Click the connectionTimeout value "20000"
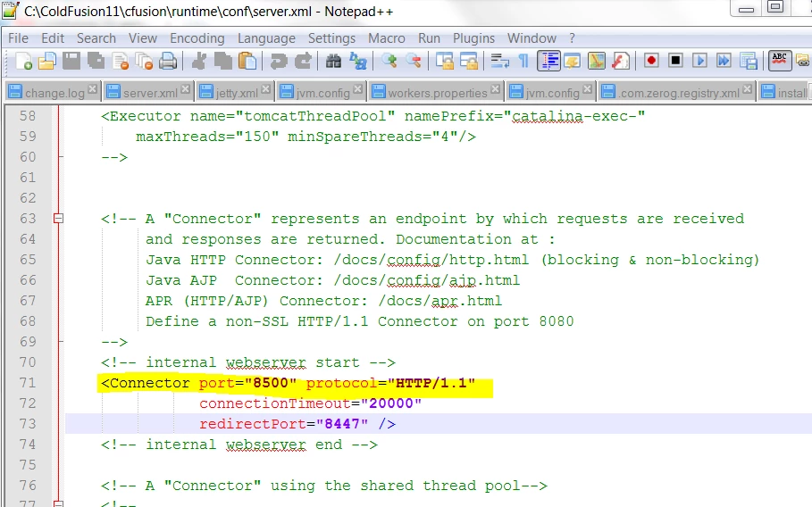 (x=391, y=403)
